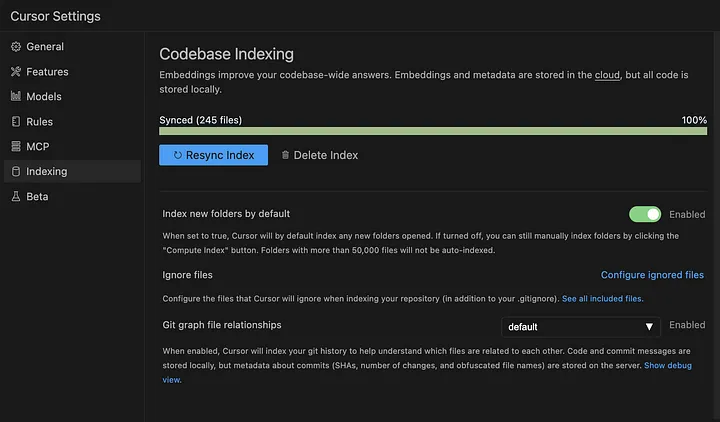Click the Cursor Settings title
This screenshot has height=422, width=720.
click(x=56, y=16)
